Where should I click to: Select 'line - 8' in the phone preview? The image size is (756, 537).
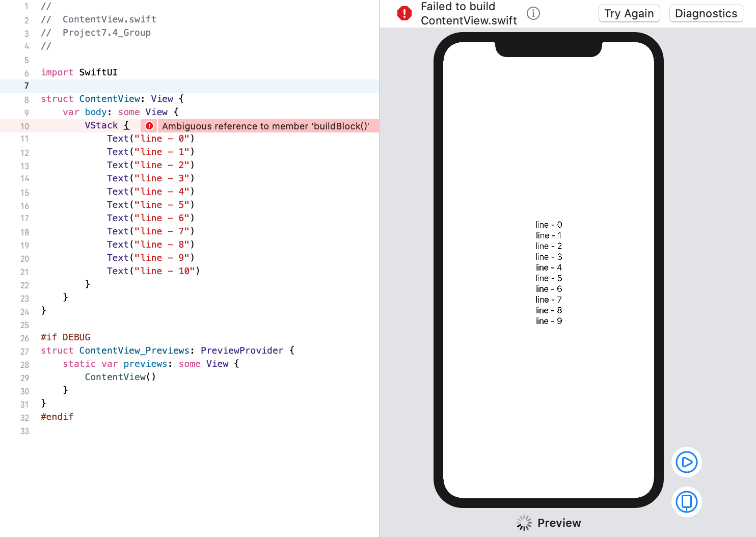click(549, 310)
